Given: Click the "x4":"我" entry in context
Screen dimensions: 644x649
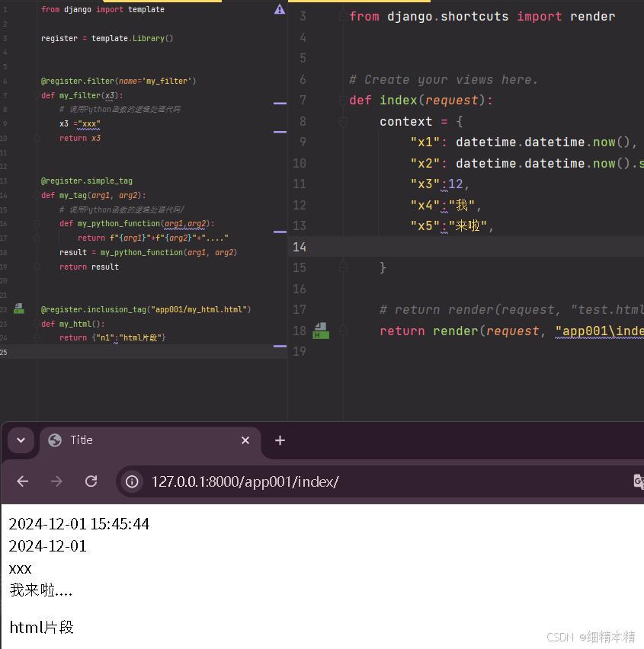Looking at the screenshot, I should [445, 205].
